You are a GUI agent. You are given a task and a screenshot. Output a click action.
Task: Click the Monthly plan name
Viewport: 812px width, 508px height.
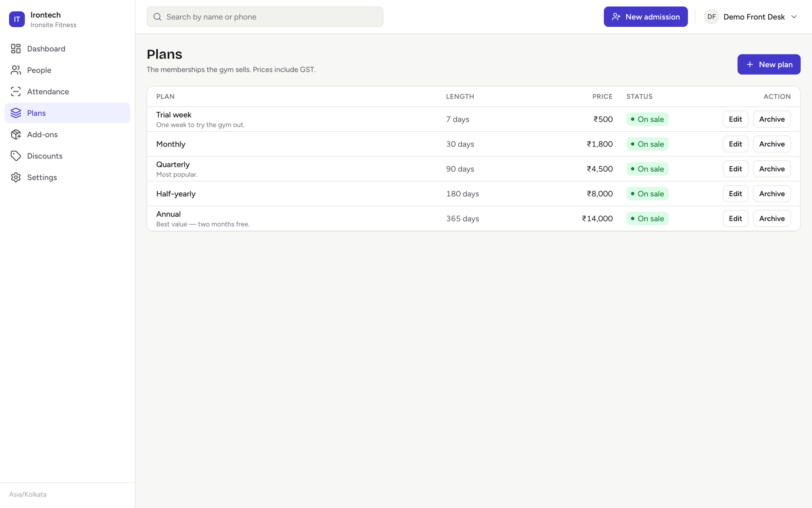(x=171, y=144)
